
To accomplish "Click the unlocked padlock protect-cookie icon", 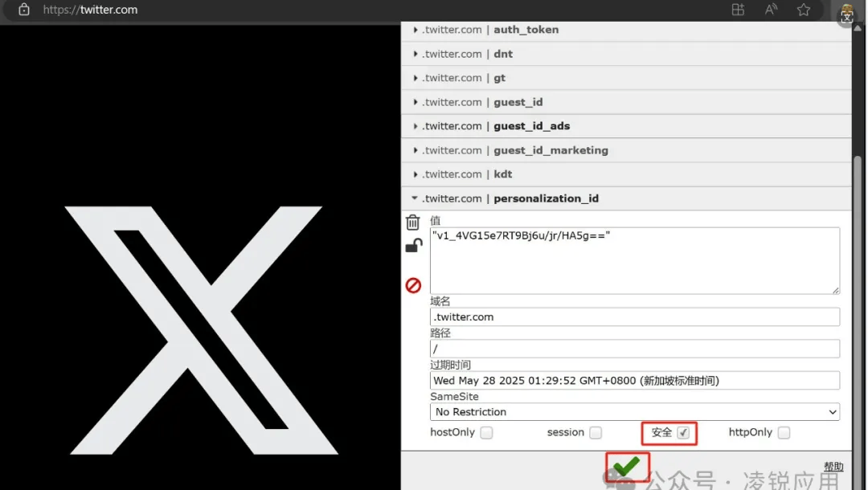I will (x=414, y=246).
